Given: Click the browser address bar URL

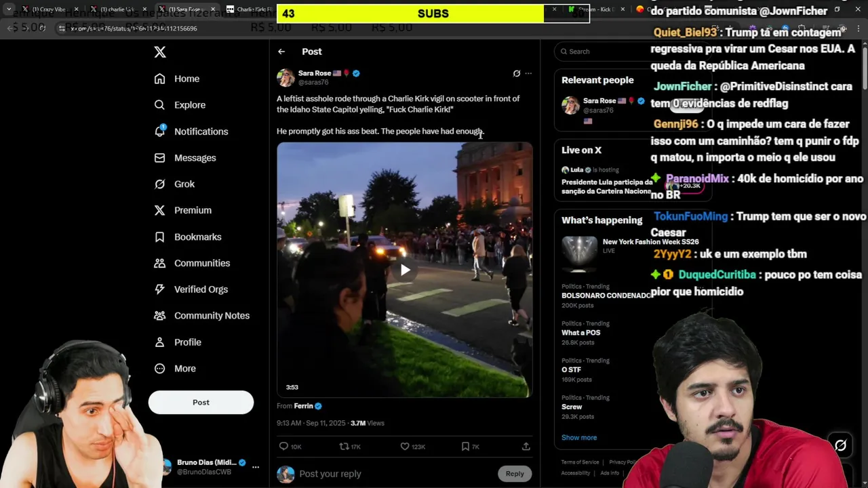Looking at the screenshot, I should tap(134, 28).
